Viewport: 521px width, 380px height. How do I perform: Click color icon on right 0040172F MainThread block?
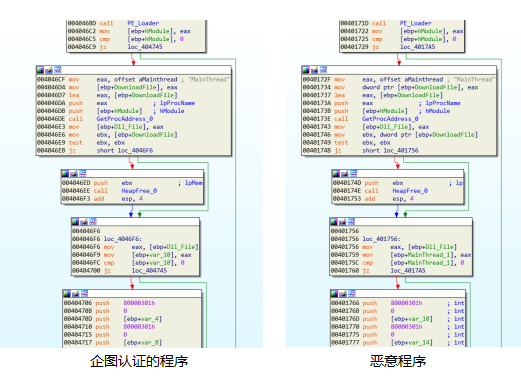point(306,70)
